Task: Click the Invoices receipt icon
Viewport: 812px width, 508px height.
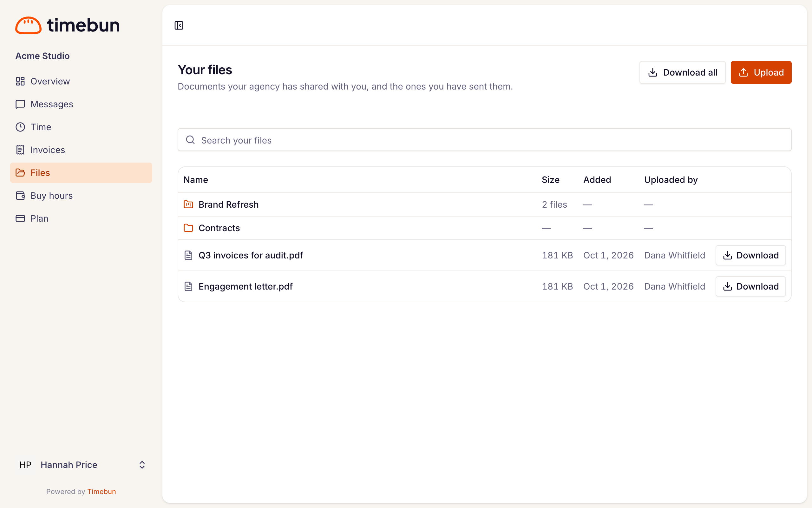Action: (x=20, y=150)
